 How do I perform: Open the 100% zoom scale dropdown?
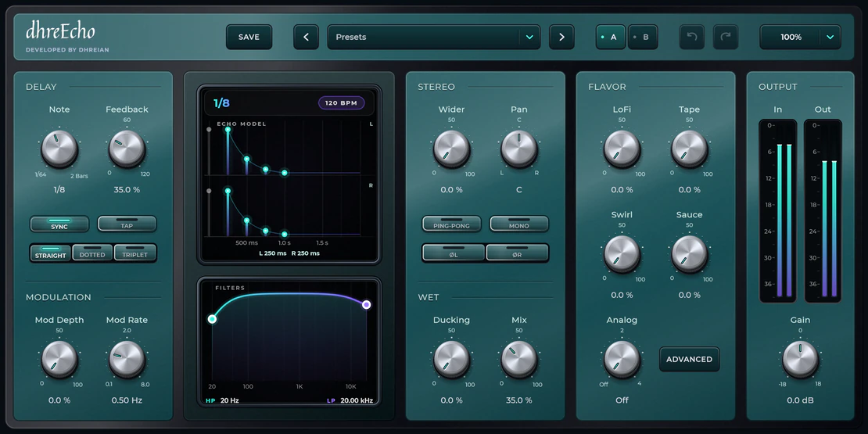pos(800,37)
